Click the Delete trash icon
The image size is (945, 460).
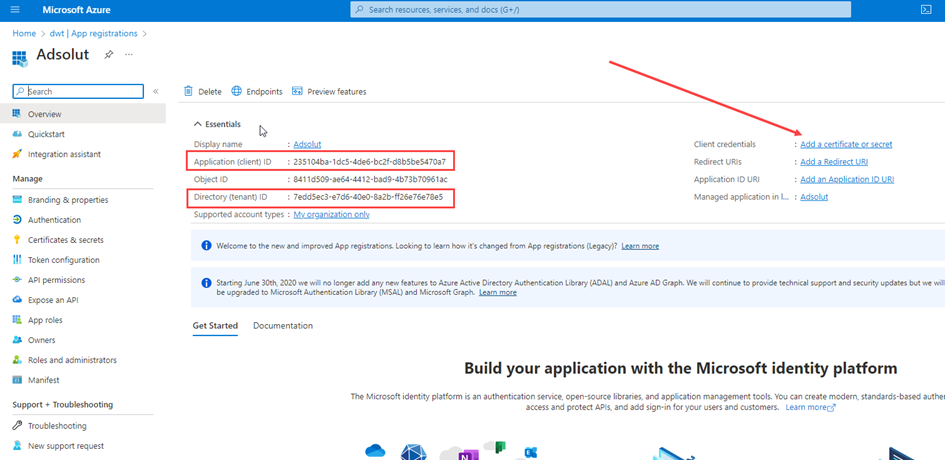tap(188, 91)
